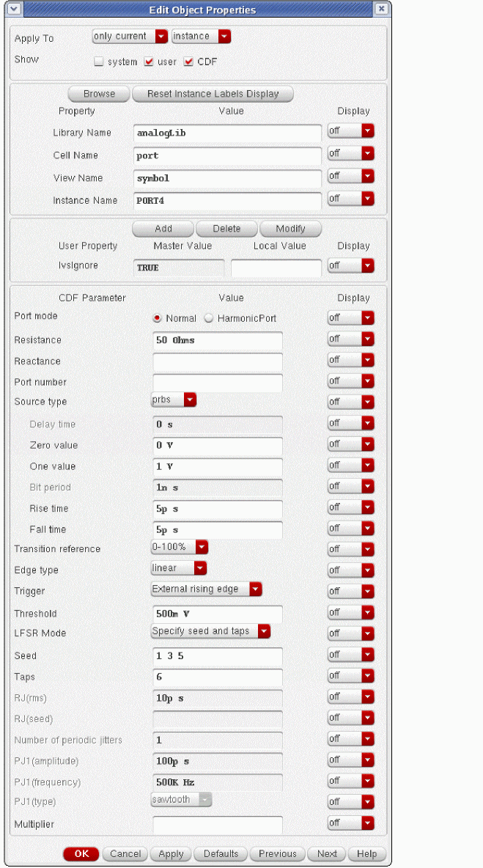
Task: Go to the Next object
Action: point(327,853)
